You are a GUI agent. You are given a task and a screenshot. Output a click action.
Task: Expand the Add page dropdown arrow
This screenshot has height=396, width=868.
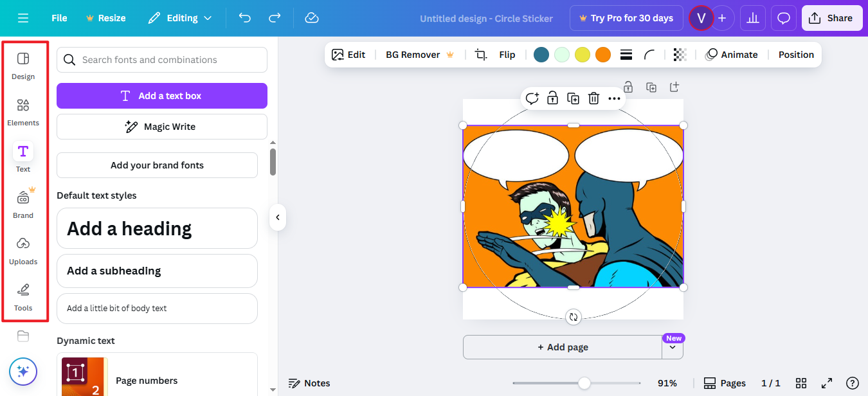pyautogui.click(x=673, y=346)
